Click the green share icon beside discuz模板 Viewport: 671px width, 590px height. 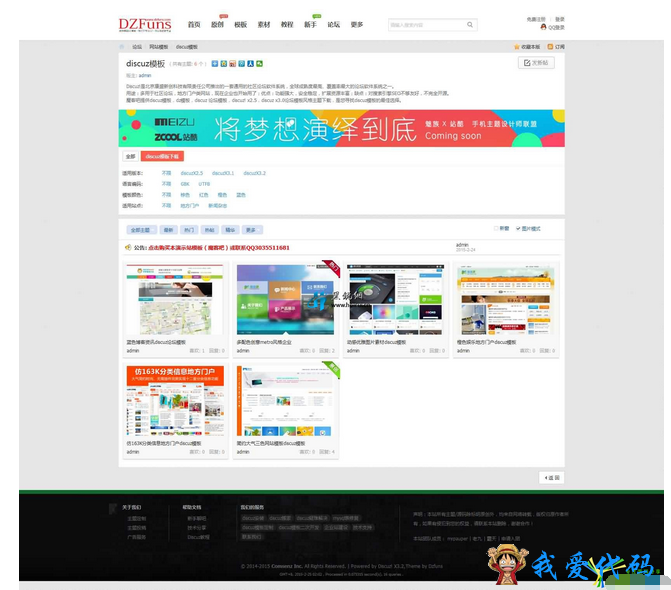click(259, 64)
